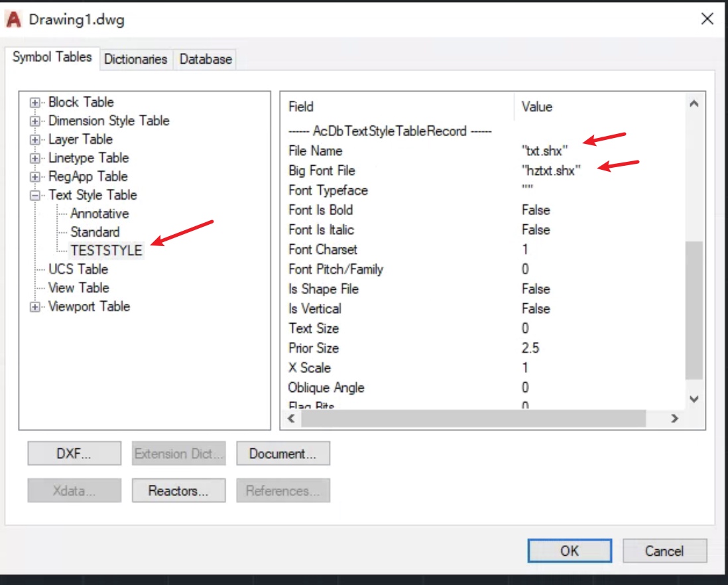
Task: Confirm with the OK button
Action: (570, 551)
